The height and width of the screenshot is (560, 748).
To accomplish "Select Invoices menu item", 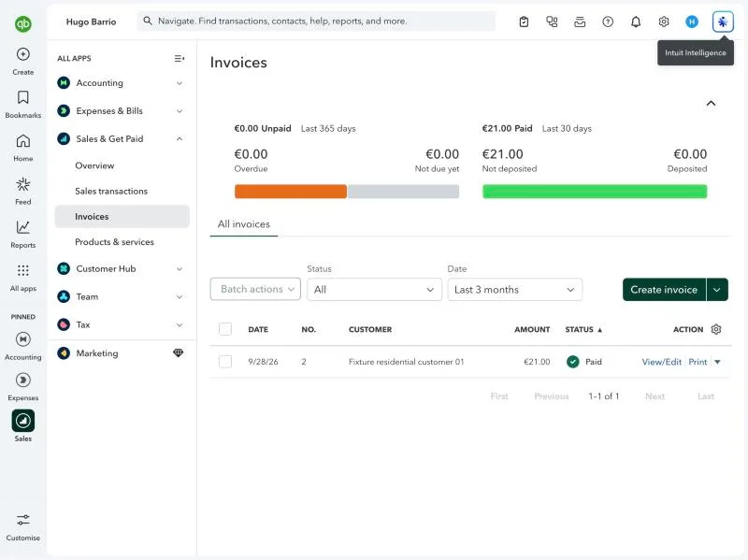I will coord(122,217).
